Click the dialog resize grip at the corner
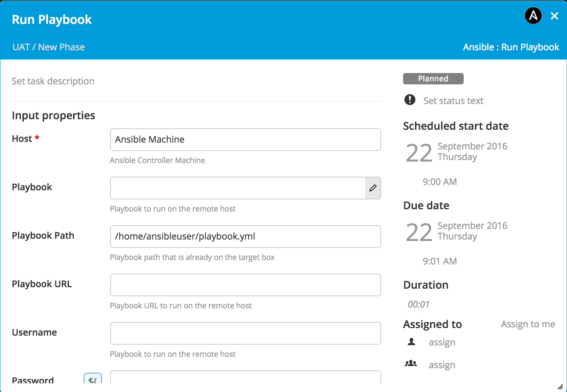Viewport: 567px width, 392px height. click(561, 386)
